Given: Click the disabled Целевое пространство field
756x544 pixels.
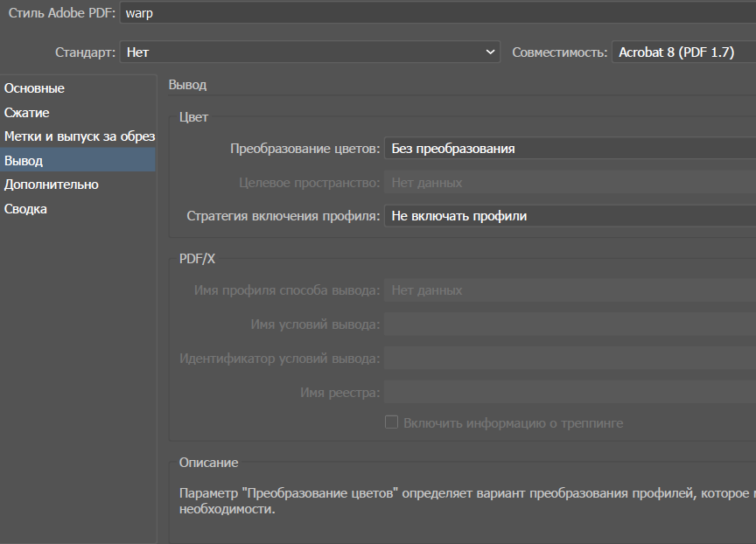Looking at the screenshot, I should pos(569,183).
